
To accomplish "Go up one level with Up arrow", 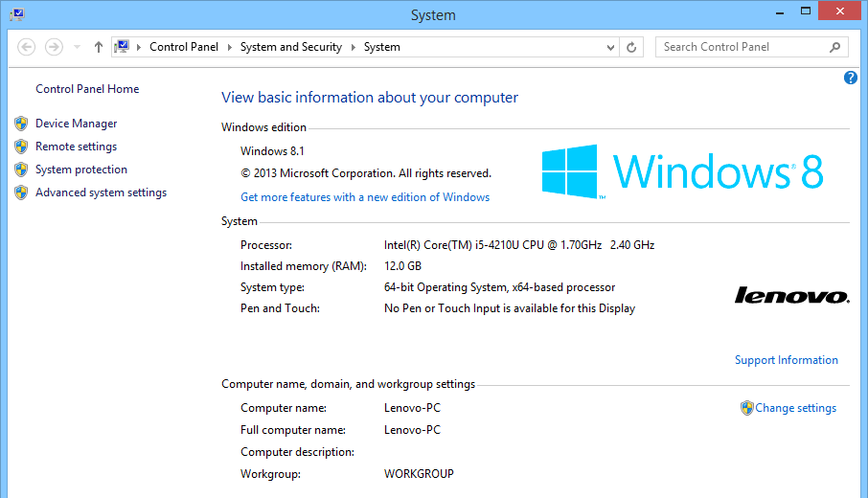I will tap(99, 47).
